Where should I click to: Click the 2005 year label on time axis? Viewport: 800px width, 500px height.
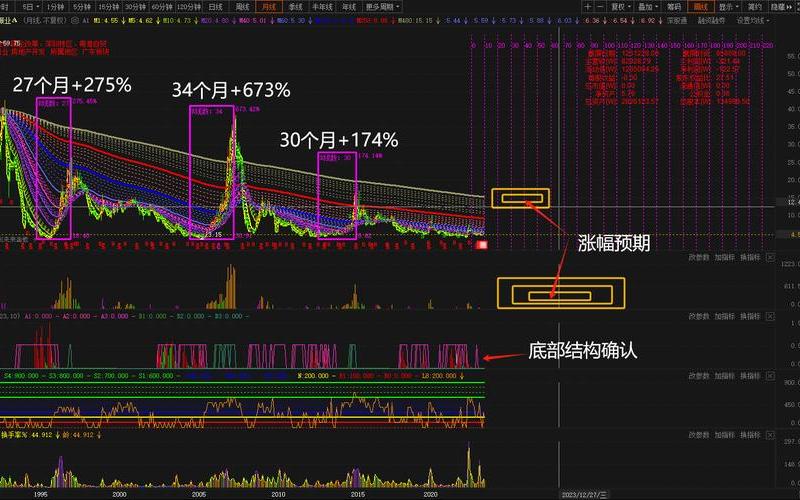coord(198,494)
